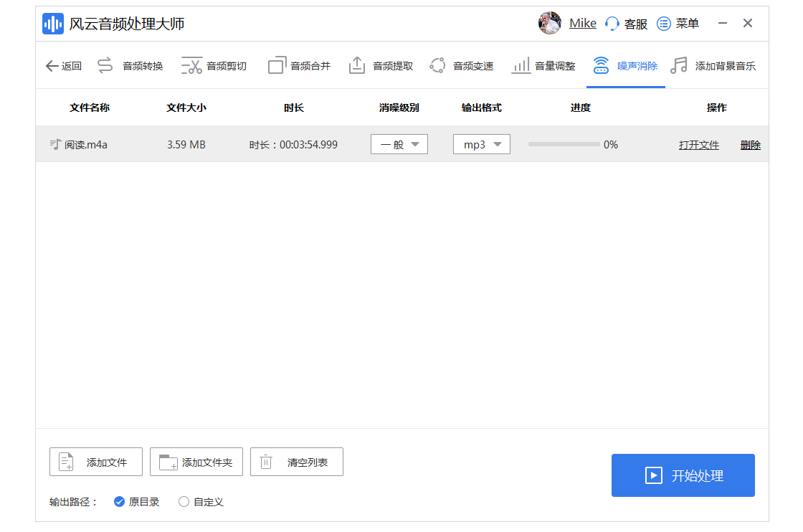Open the mp3 output format dropdown
The image size is (803, 532).
pos(482,144)
